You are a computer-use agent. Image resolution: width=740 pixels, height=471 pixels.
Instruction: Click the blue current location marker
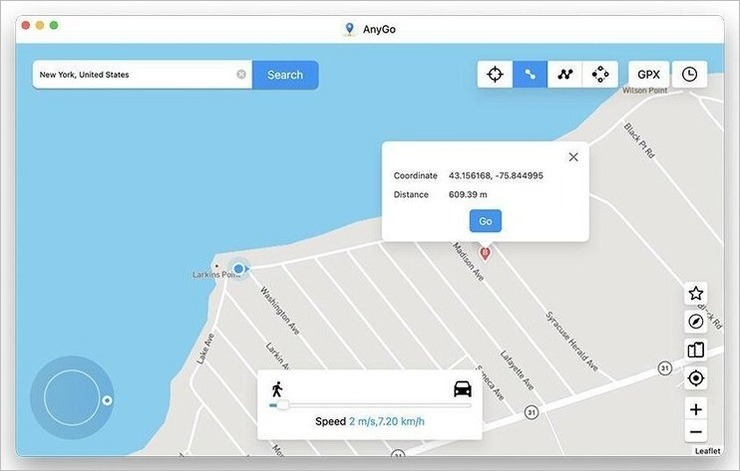[239, 269]
